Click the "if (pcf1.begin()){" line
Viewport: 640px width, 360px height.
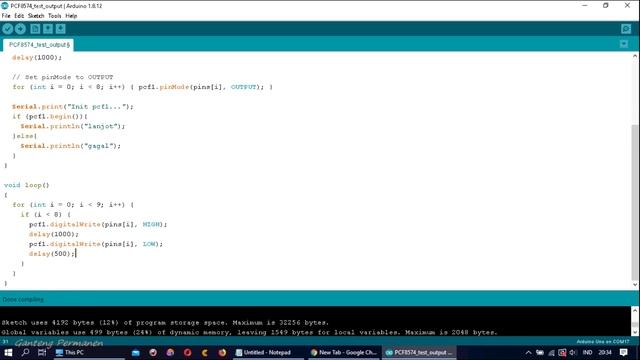click(x=50, y=116)
